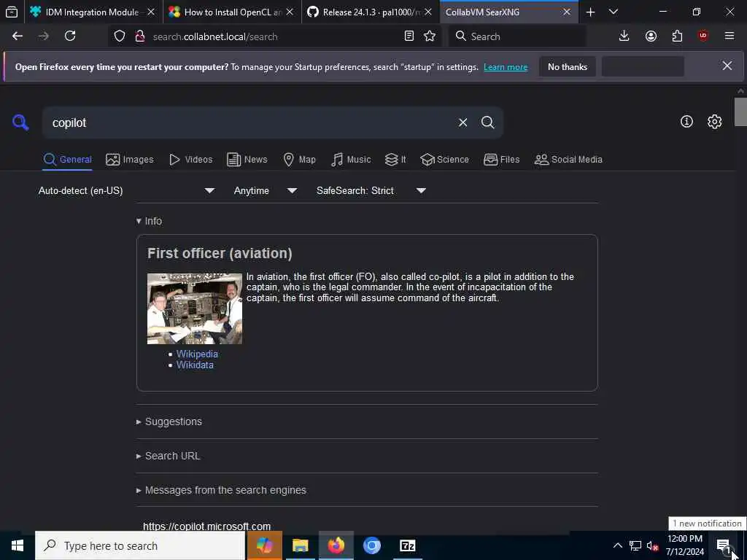Open a new tab with the plus button

point(590,12)
